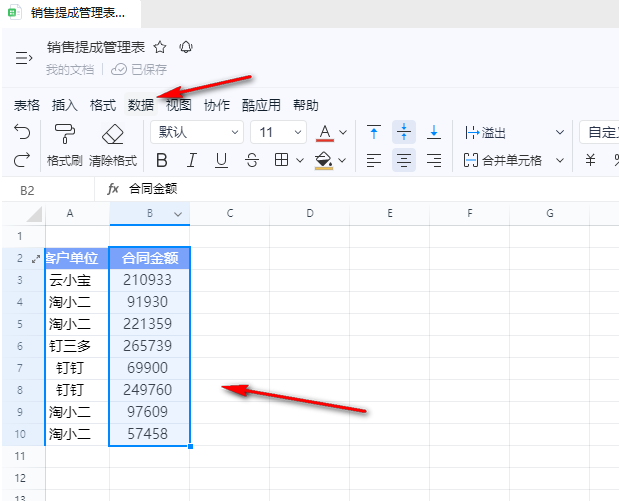Undo the last action
Viewport: 619px width, 501px height.
22,132
